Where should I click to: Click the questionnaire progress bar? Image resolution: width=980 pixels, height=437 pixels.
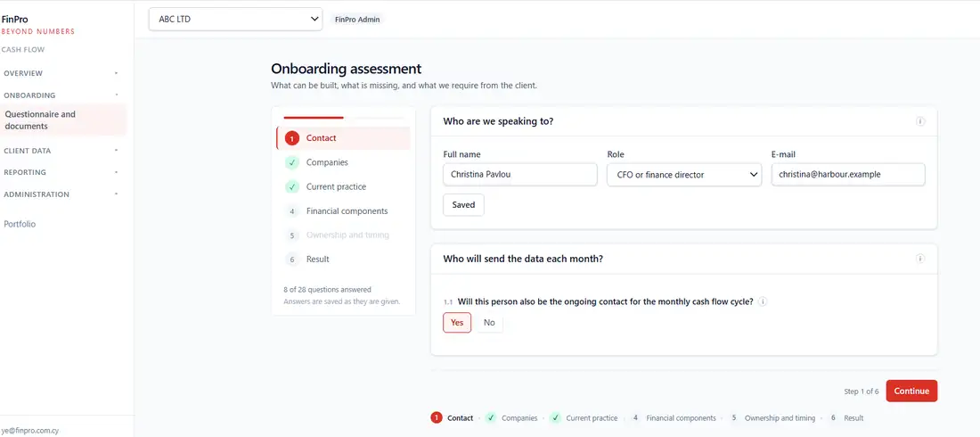point(343,117)
